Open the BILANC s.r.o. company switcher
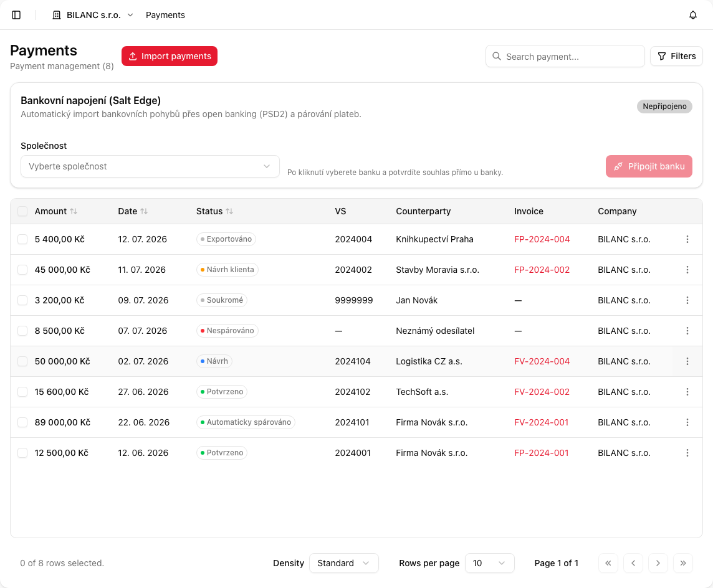This screenshot has height=588, width=713. [x=93, y=15]
